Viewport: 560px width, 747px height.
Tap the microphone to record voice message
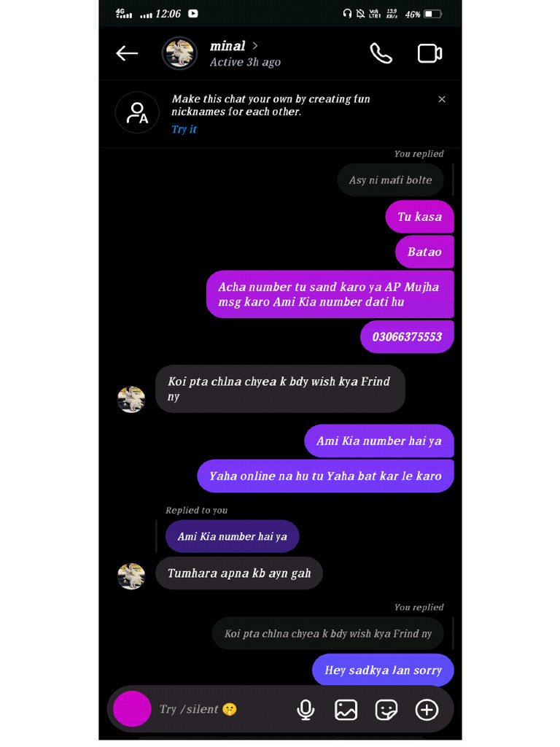306,709
